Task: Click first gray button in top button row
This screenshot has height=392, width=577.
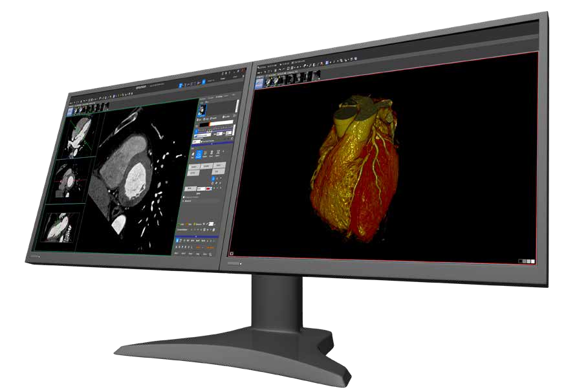Action: (194, 167)
